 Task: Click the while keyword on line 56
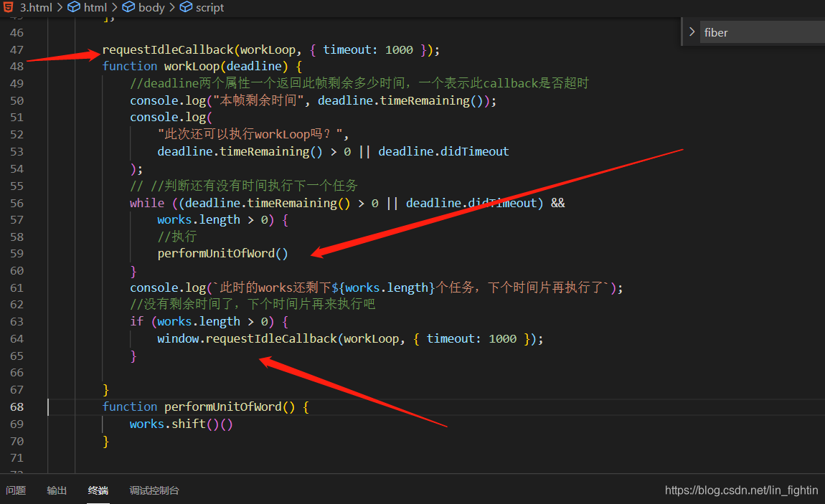pyautogui.click(x=147, y=203)
